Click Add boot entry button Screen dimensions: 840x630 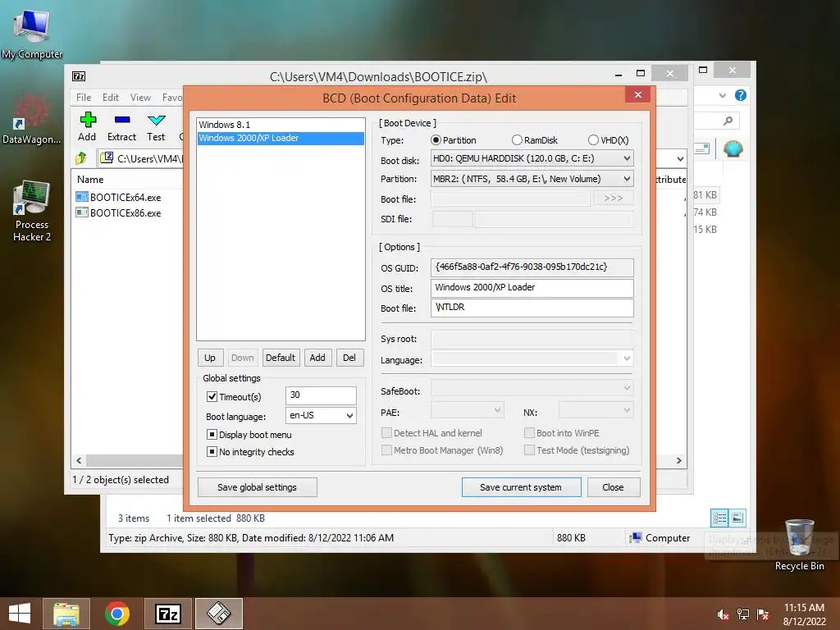click(x=317, y=358)
